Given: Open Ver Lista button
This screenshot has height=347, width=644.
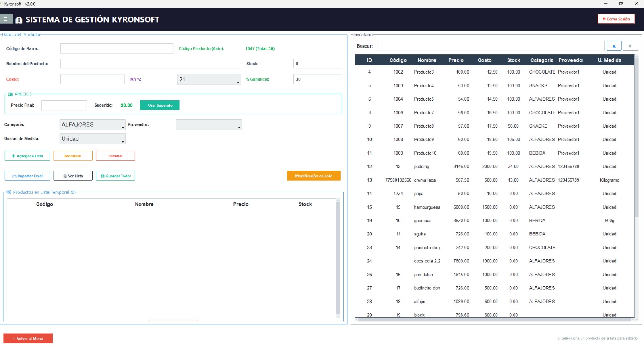Looking at the screenshot, I should point(73,176).
